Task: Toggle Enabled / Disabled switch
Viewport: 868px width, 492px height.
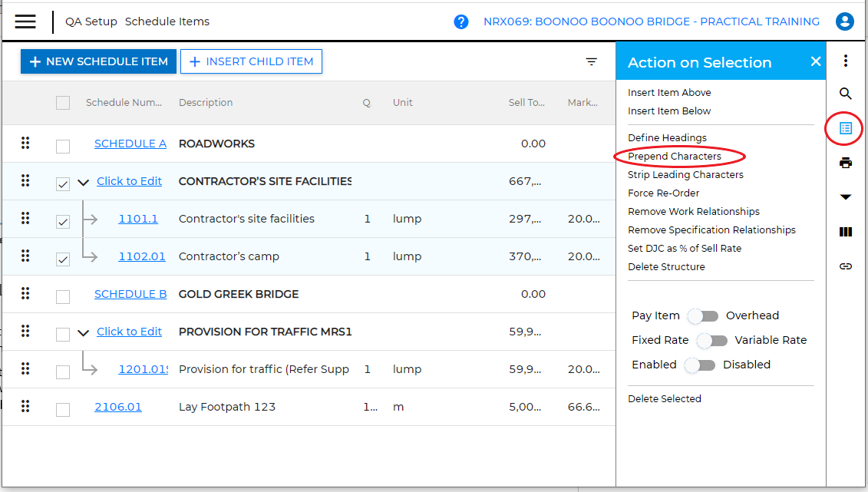Action: (x=700, y=365)
